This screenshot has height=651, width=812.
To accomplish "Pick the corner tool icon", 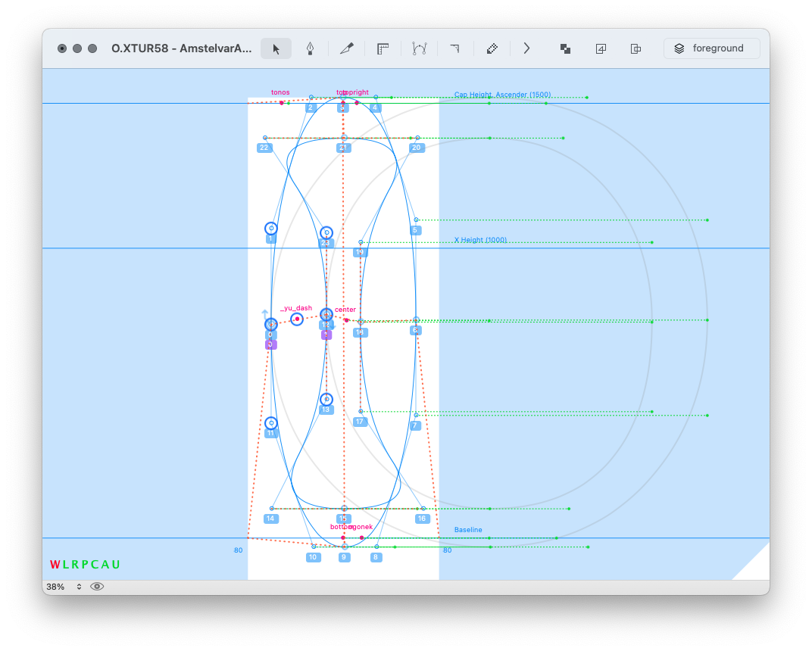I will (454, 48).
